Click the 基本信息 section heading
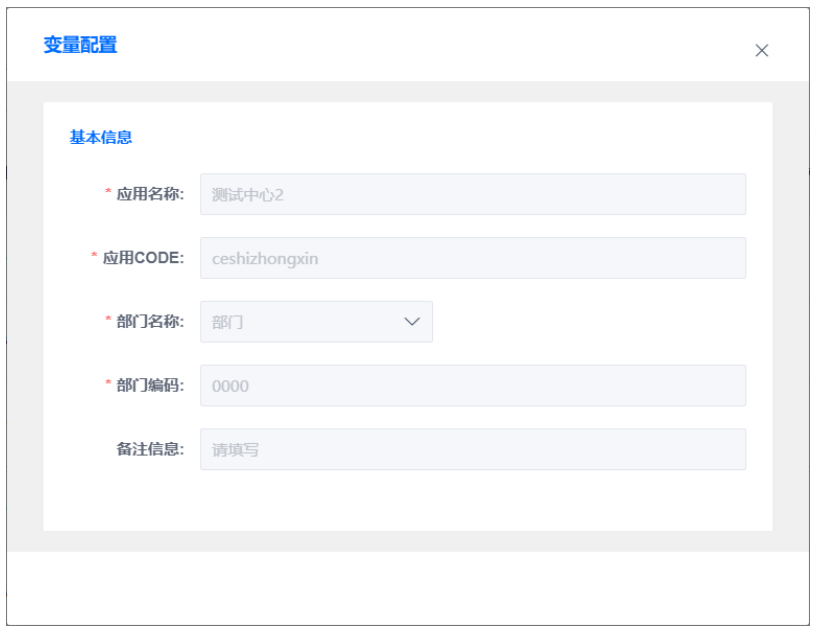 point(100,137)
